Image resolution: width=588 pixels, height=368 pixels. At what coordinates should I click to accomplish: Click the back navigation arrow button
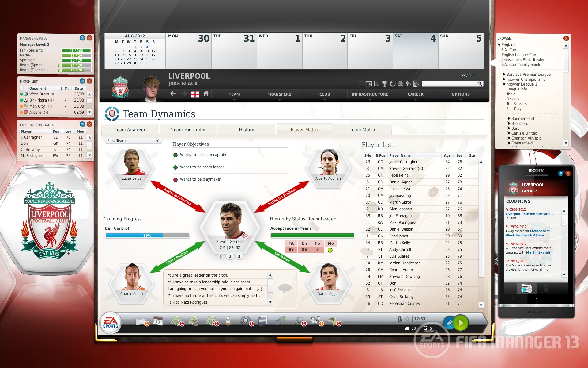tap(171, 94)
